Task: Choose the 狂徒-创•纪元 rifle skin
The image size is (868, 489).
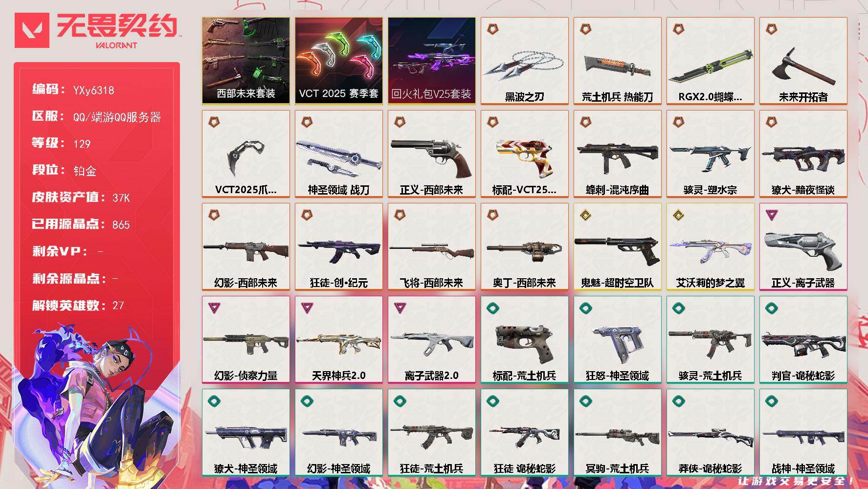Action: tap(338, 247)
